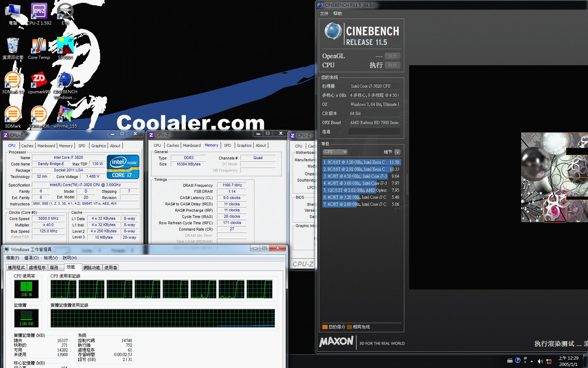Click the taskbar clock showing 上午 12:29
588x368 pixels.
568,361
